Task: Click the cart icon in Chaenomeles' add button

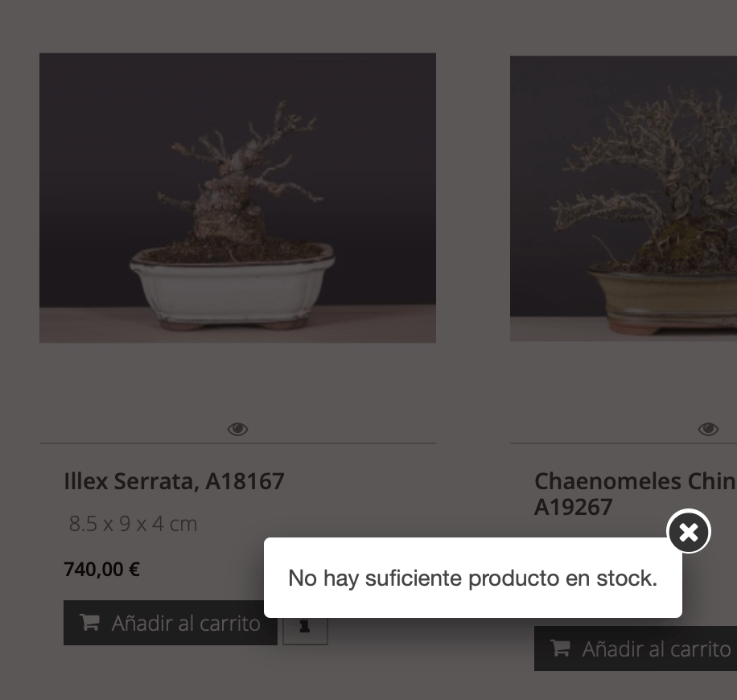Action: (560, 649)
